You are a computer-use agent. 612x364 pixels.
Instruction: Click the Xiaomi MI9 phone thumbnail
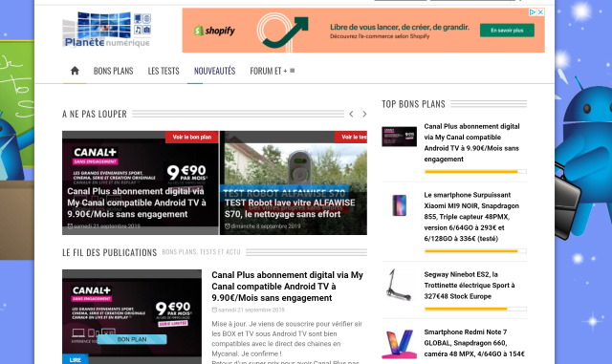[400, 205]
